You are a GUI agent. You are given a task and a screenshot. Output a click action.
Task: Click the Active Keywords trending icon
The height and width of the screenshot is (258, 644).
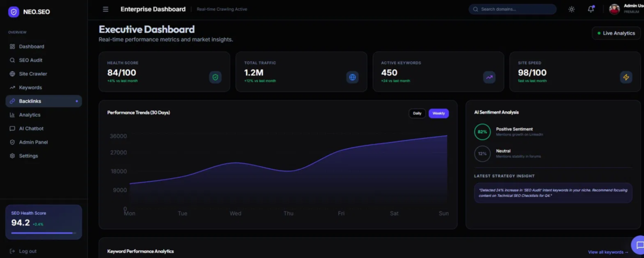(x=489, y=77)
